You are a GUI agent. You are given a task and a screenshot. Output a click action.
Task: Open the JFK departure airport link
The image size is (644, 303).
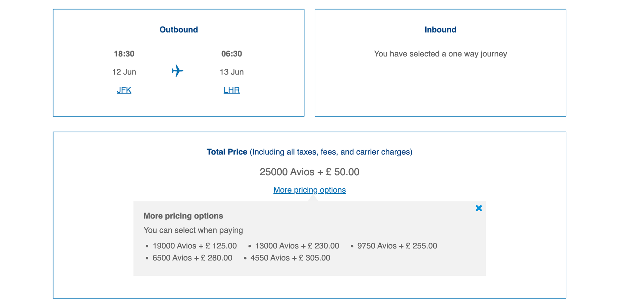pos(124,90)
